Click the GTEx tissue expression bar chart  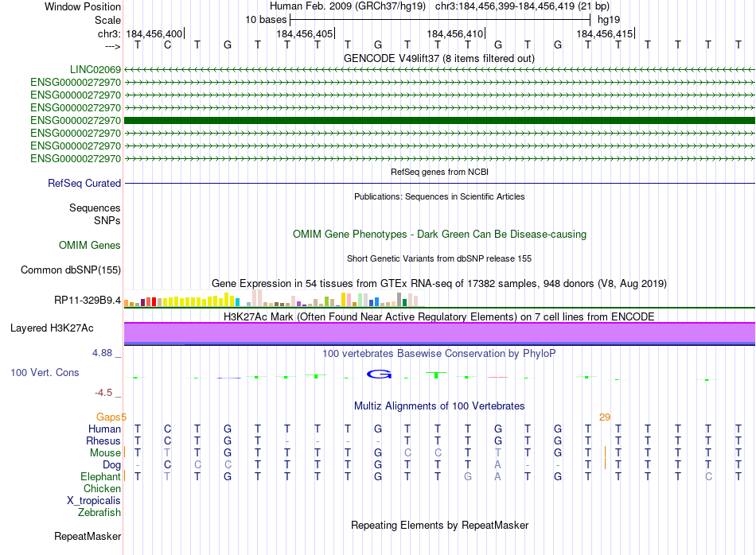274,298
